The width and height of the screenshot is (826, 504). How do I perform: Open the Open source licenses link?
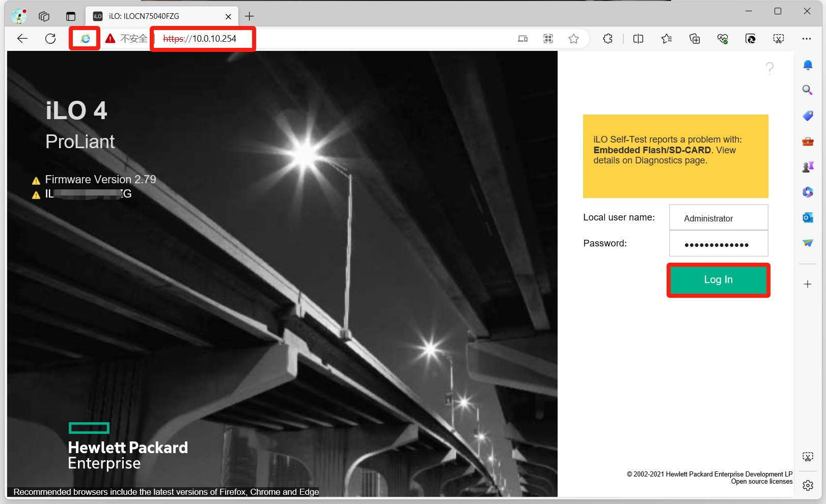761,482
